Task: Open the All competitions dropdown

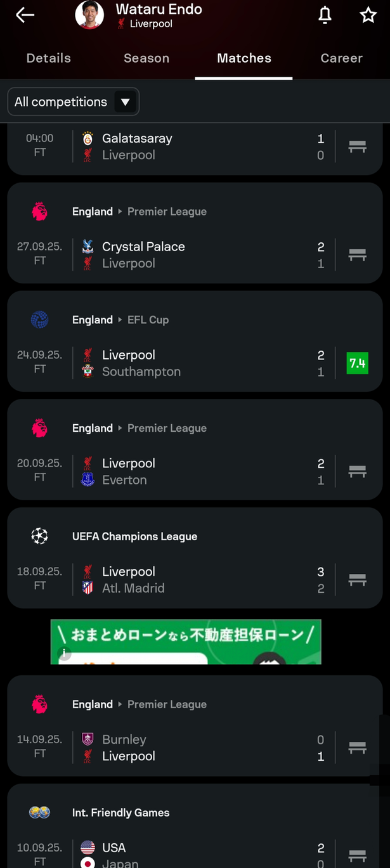Action: pos(73,102)
